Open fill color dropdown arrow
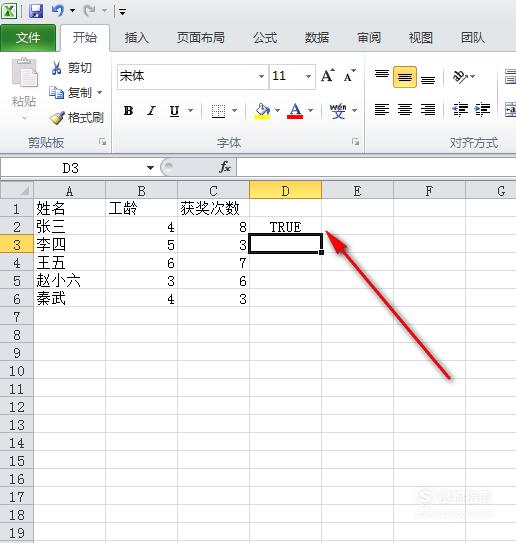Screen dimensions: 516x543 pos(277,111)
